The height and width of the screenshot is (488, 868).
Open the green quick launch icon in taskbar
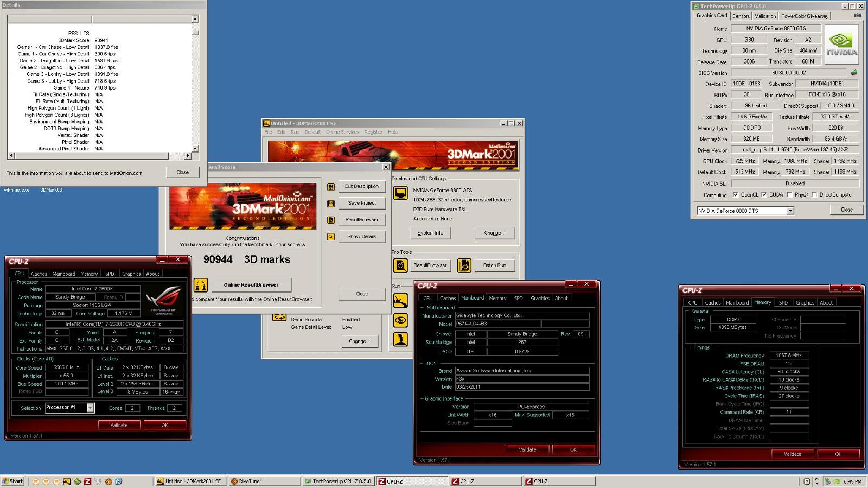[x=77, y=481]
